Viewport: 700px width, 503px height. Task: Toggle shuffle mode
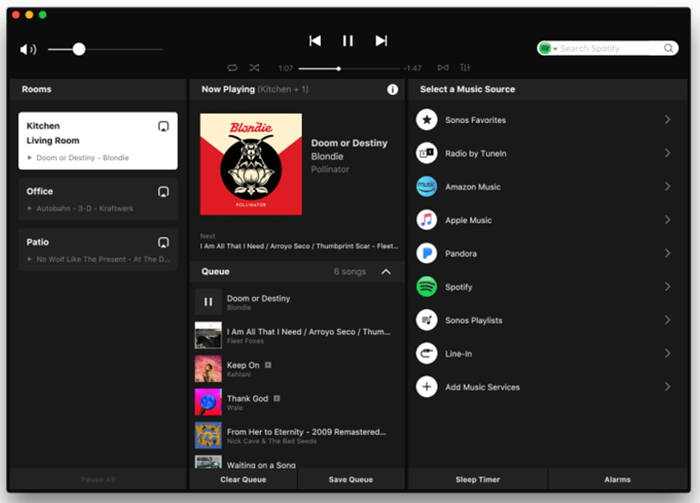click(x=254, y=68)
